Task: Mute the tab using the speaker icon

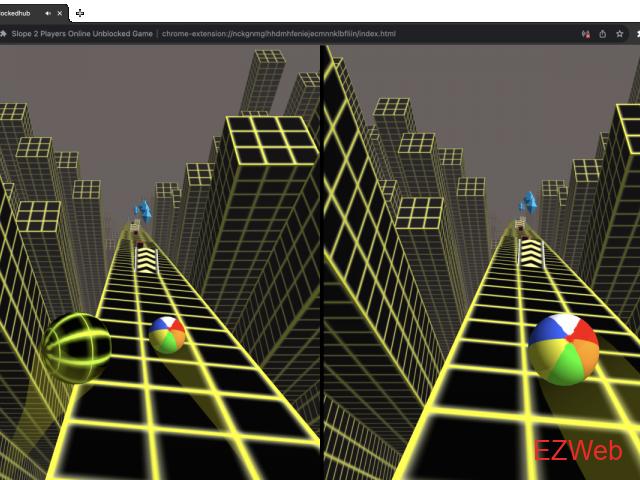Action: 49,13
